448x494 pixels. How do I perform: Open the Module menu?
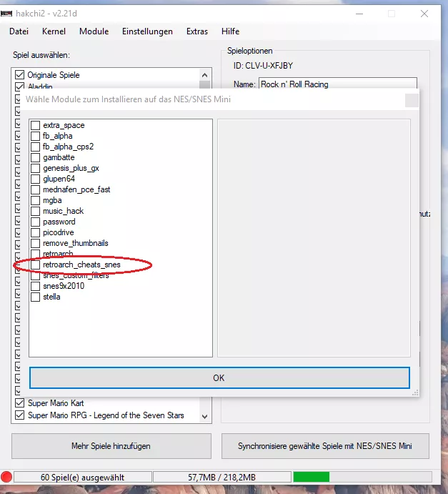pyautogui.click(x=94, y=31)
